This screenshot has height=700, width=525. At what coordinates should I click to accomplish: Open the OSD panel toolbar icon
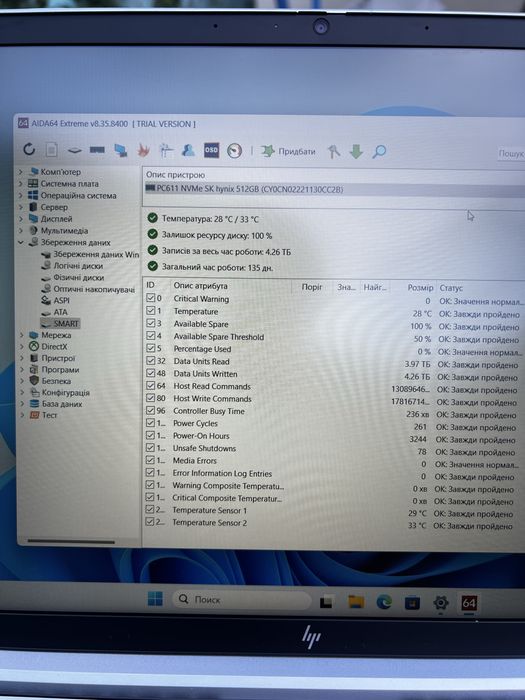[x=211, y=150]
